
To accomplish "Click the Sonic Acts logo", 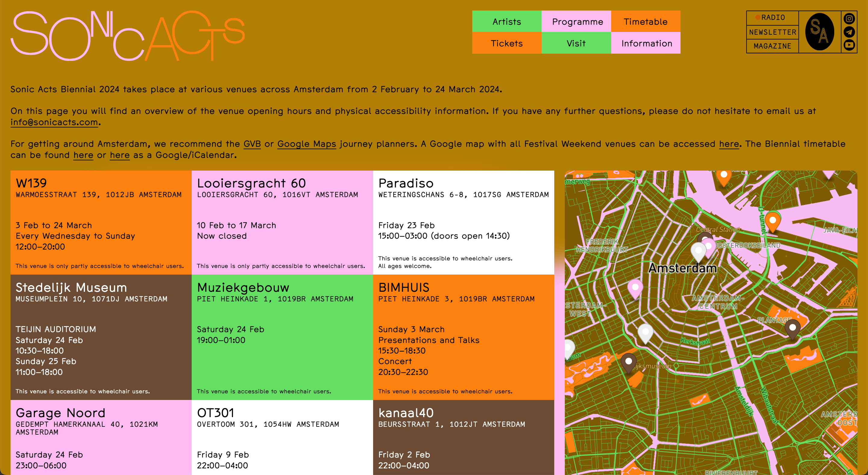I will tap(127, 36).
